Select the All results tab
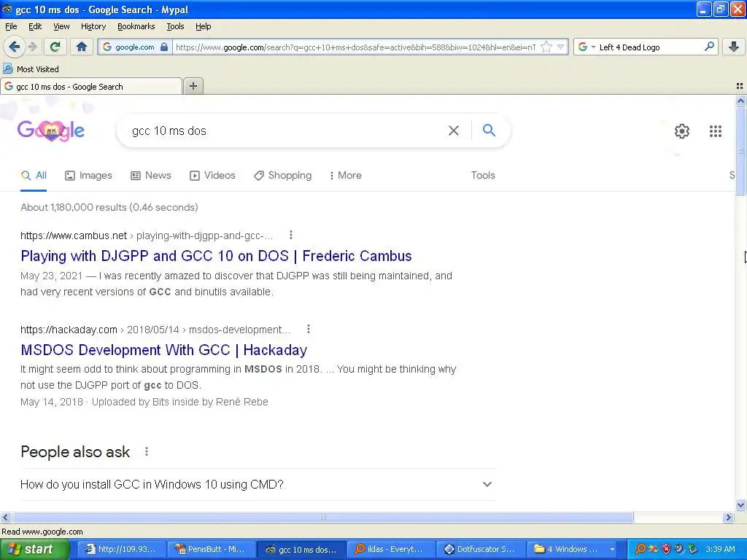This screenshot has width=747, height=560. (34, 175)
